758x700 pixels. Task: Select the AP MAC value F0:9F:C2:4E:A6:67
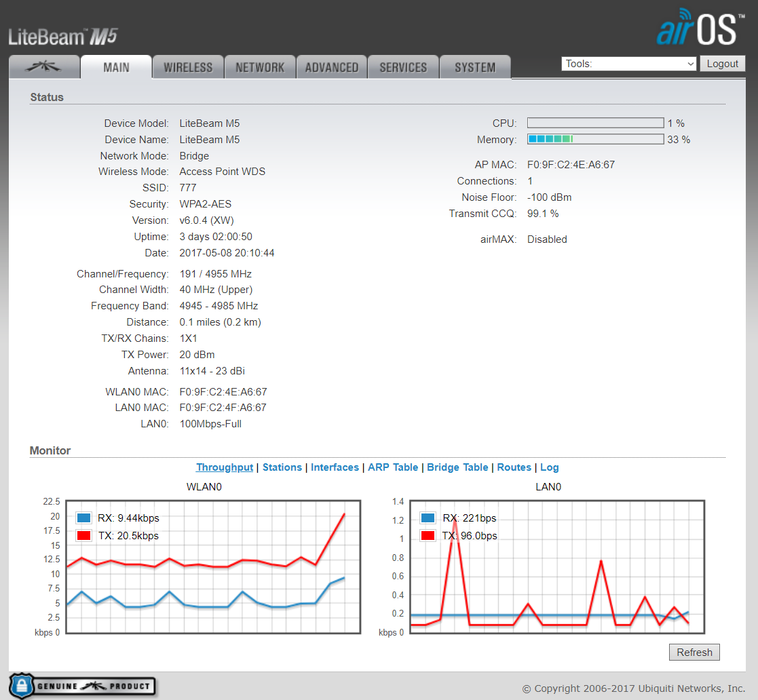(x=571, y=165)
